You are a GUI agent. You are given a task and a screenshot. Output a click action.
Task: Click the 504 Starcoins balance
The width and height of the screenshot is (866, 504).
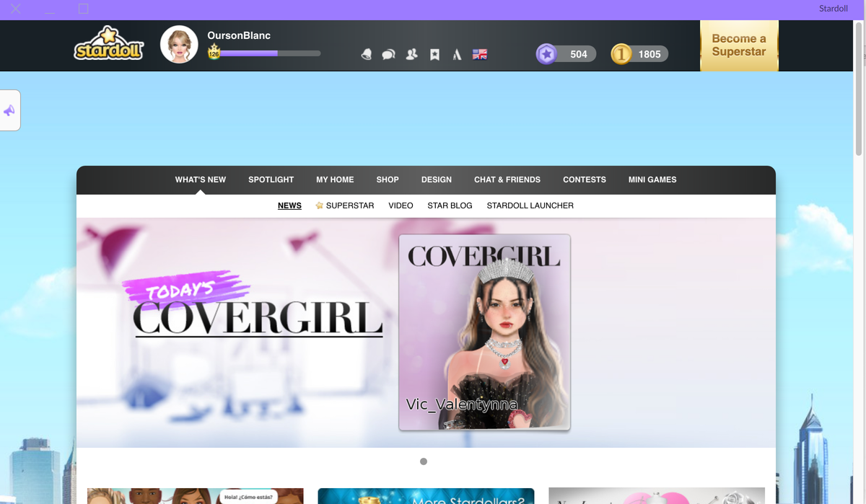(x=578, y=54)
